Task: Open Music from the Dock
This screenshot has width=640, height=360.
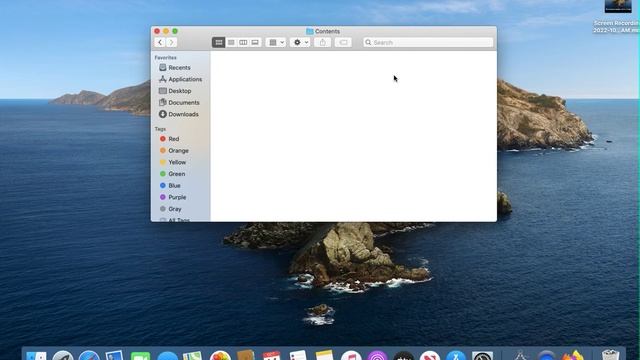Action: [351, 356]
